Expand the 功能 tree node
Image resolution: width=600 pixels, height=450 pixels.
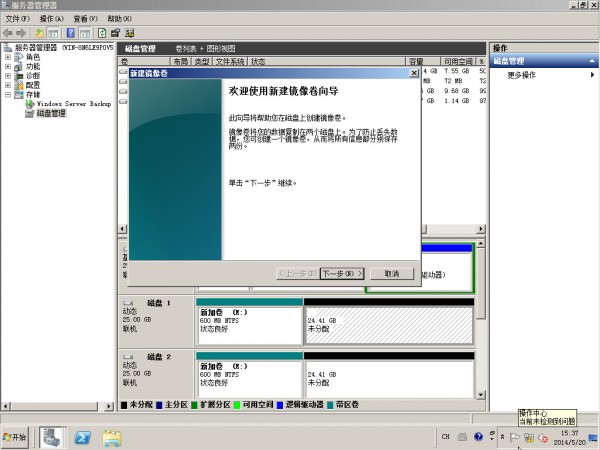pyautogui.click(x=8, y=66)
